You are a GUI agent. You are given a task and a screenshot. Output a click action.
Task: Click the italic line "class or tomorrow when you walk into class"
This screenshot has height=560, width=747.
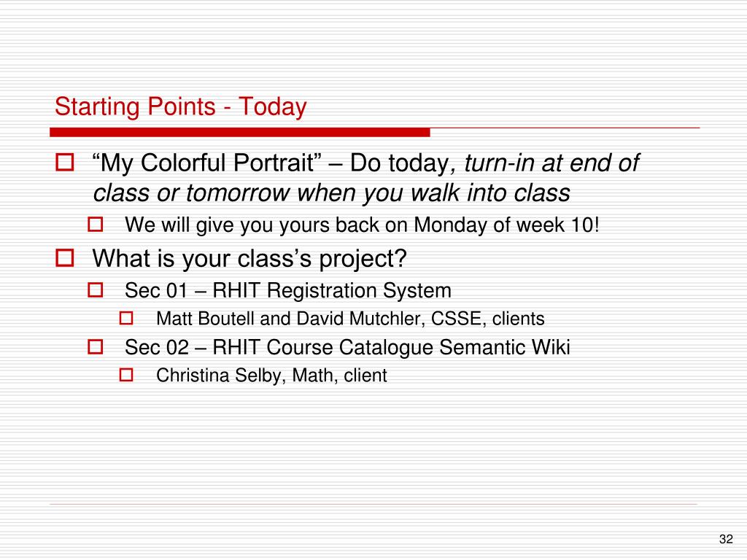click(x=332, y=193)
